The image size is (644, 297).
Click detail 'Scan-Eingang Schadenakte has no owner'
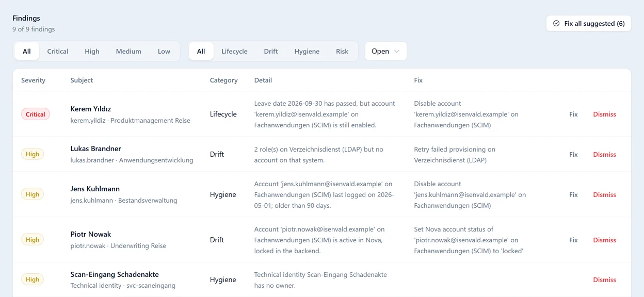(x=320, y=280)
